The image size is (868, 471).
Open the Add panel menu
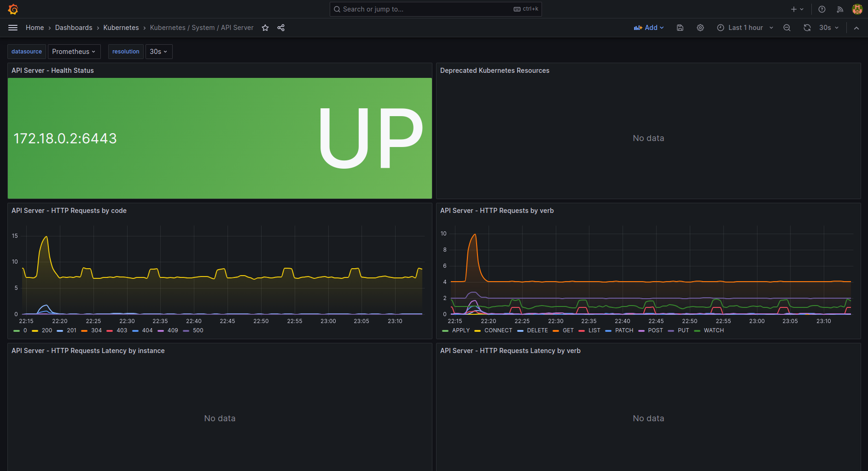coord(649,28)
